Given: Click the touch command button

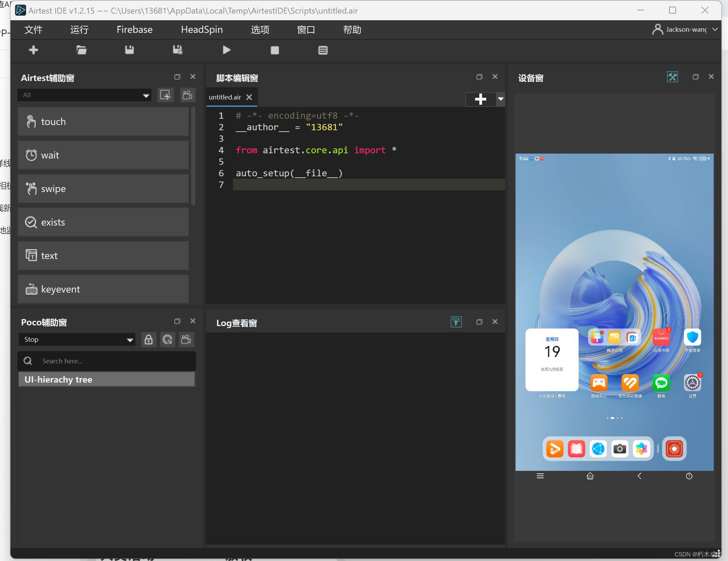Looking at the screenshot, I should coord(103,121).
